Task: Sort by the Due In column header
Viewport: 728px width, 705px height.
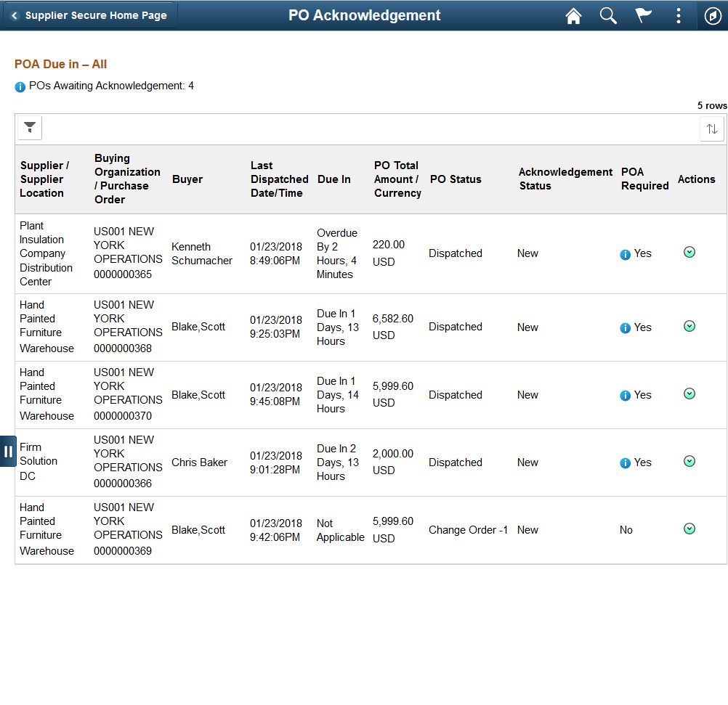Action: [333, 179]
